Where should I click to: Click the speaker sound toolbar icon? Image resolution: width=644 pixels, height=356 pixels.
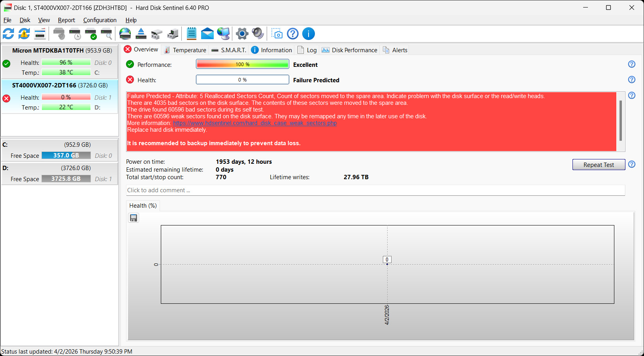pyautogui.click(x=258, y=34)
